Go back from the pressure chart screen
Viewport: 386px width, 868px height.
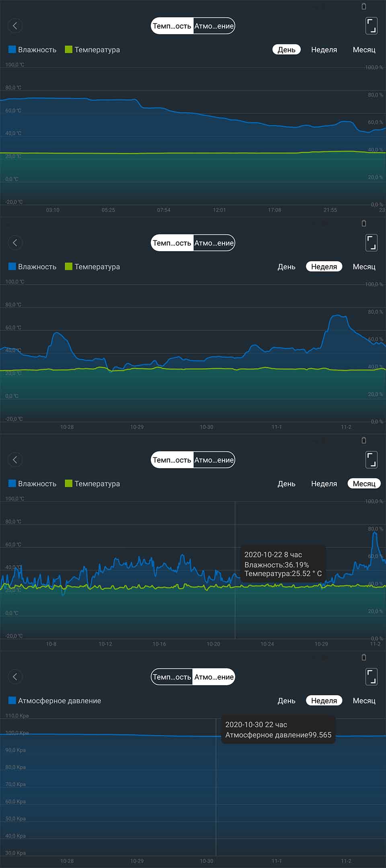(x=15, y=677)
